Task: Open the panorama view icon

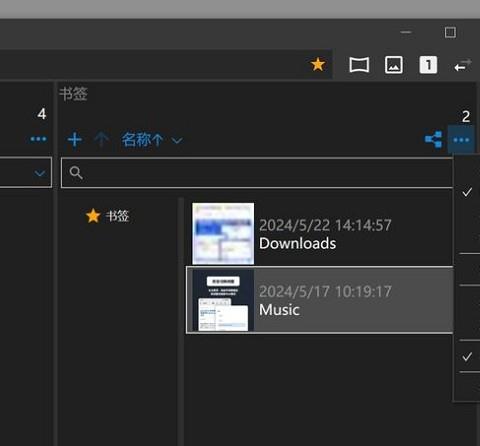Action: (x=359, y=65)
